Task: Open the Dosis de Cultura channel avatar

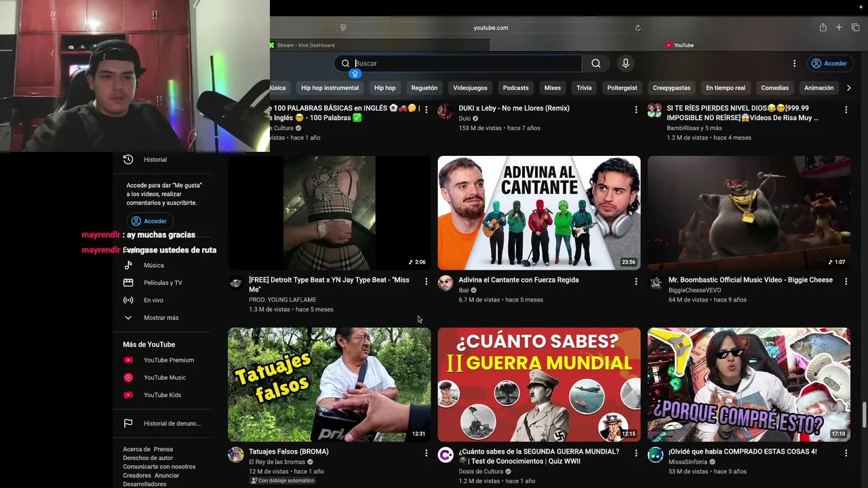Action: pos(446,454)
